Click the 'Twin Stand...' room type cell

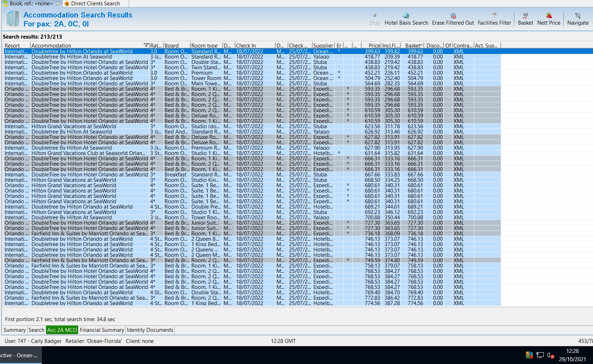pos(206,68)
